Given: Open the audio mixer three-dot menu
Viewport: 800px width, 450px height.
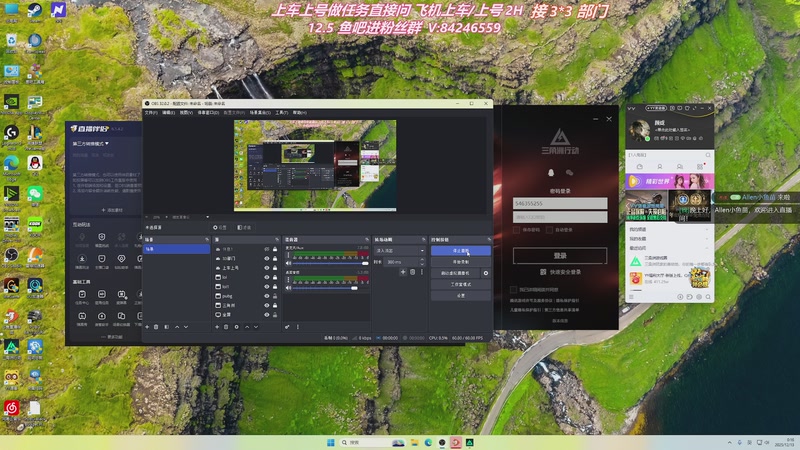Looking at the screenshot, I should pyautogui.click(x=297, y=327).
